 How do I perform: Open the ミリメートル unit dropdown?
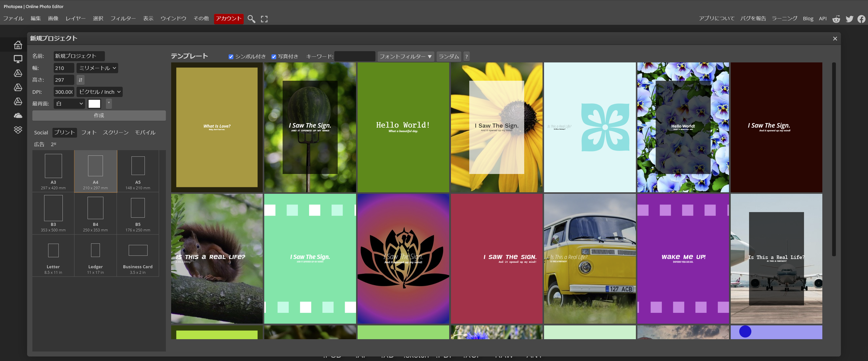[x=97, y=68]
